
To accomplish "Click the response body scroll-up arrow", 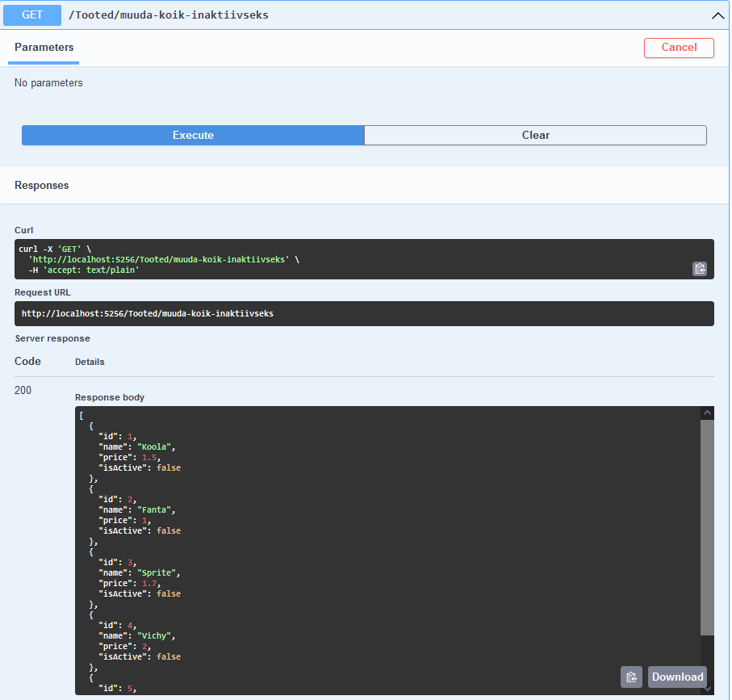I will tap(707, 413).
